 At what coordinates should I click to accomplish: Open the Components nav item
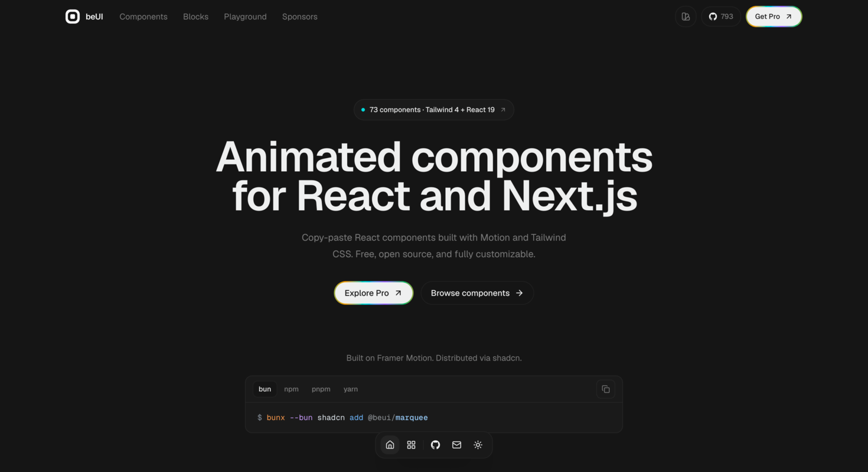(x=143, y=17)
